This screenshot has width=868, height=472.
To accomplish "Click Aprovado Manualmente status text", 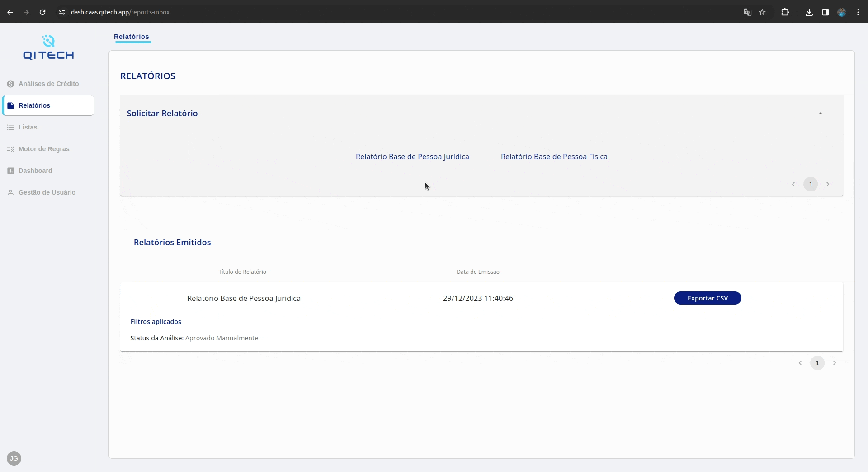I will [x=222, y=338].
